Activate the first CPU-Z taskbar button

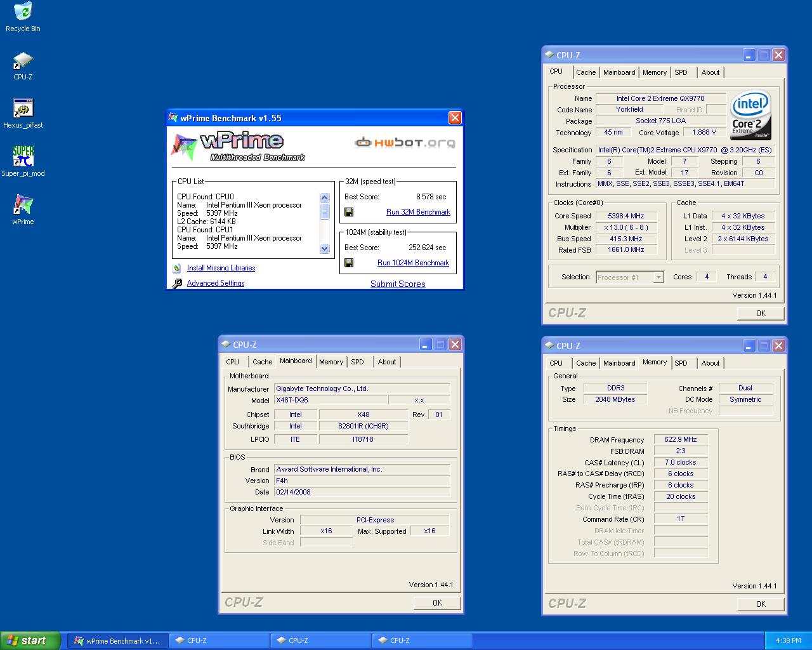219,641
